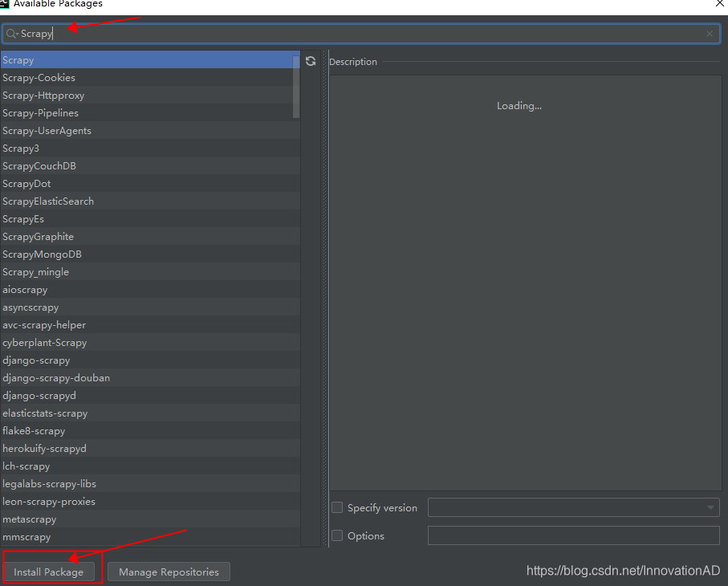This screenshot has width=728, height=586.
Task: Select ScrapyElasticSearch package
Action: point(150,201)
